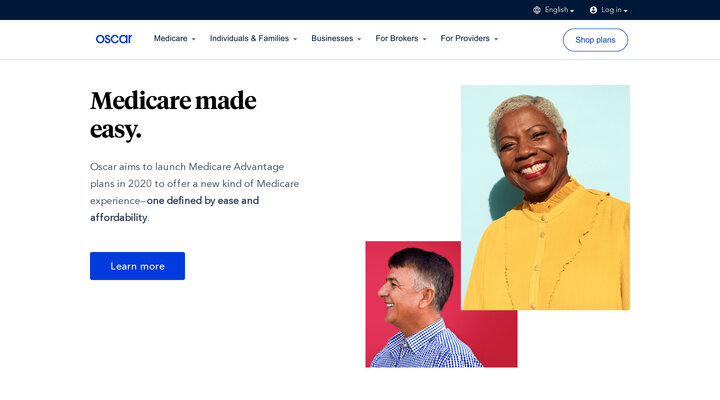This screenshot has height=400, width=720.
Task: Click the globe language icon
Action: point(537,10)
